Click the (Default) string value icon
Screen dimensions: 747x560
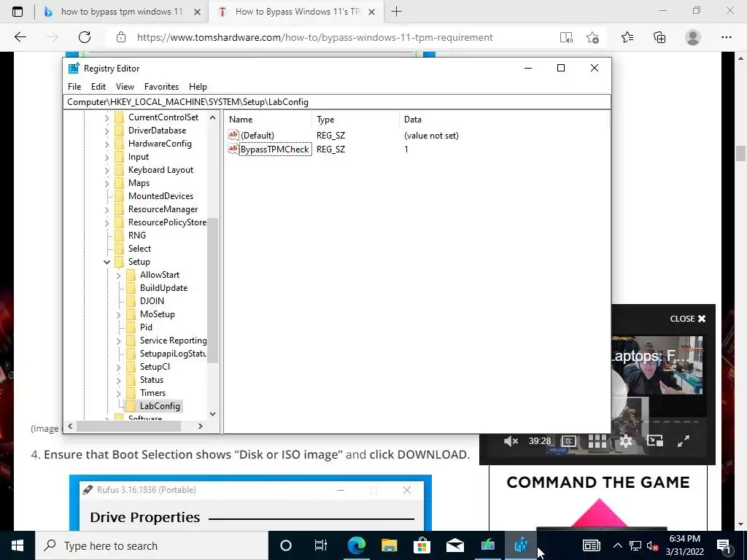pyautogui.click(x=233, y=135)
